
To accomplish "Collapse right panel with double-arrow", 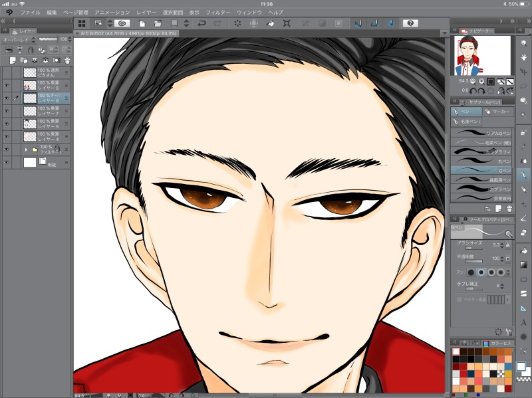I will click(512, 21).
